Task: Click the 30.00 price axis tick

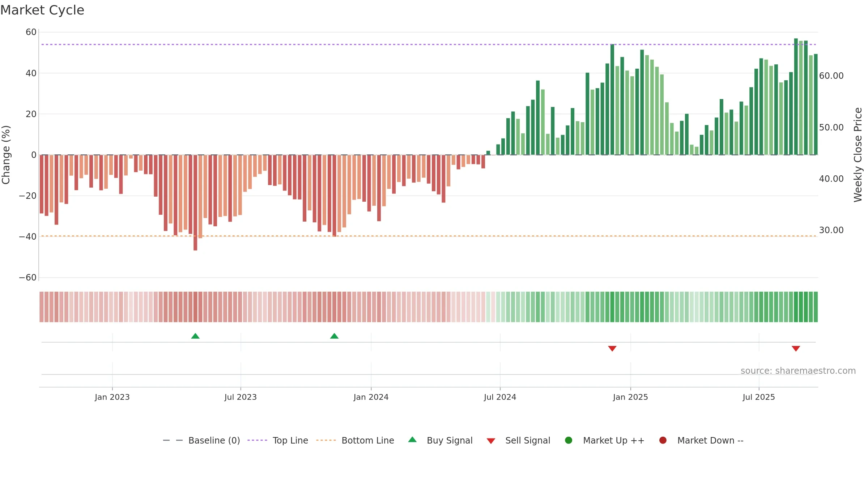Action: click(x=831, y=230)
